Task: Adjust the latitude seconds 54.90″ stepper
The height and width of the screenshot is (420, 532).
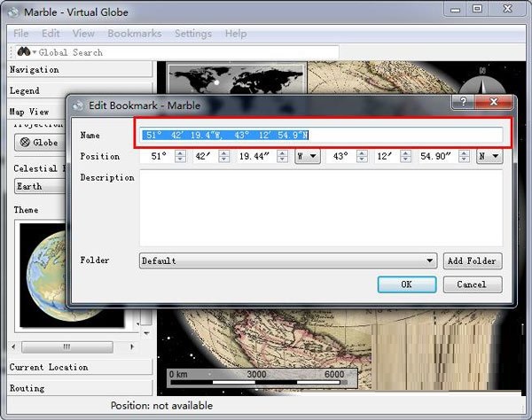Action: [464, 156]
